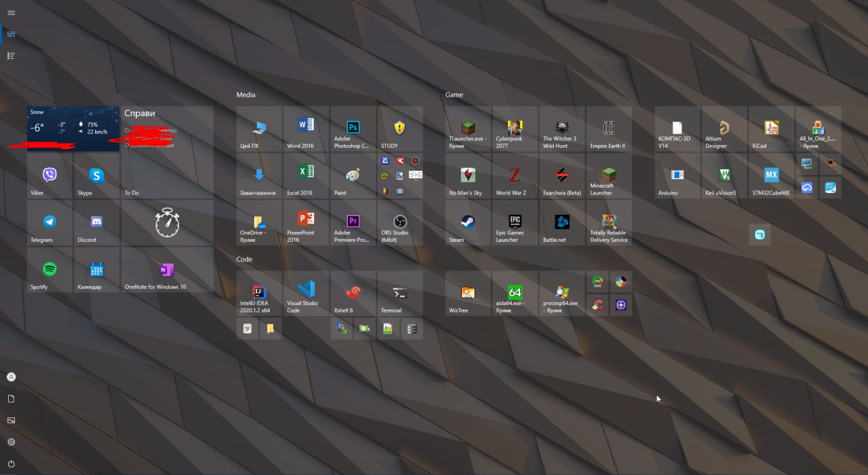Open the Steam tile
The image size is (868, 475).
click(468, 223)
